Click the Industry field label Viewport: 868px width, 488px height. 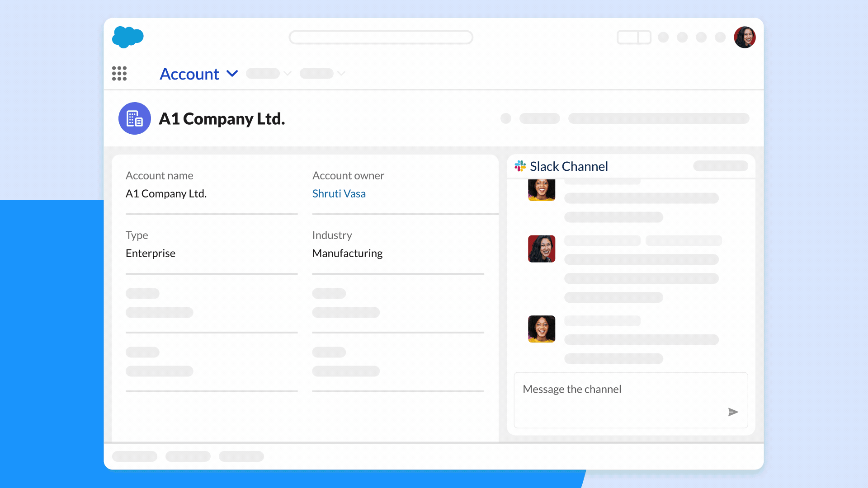point(332,235)
